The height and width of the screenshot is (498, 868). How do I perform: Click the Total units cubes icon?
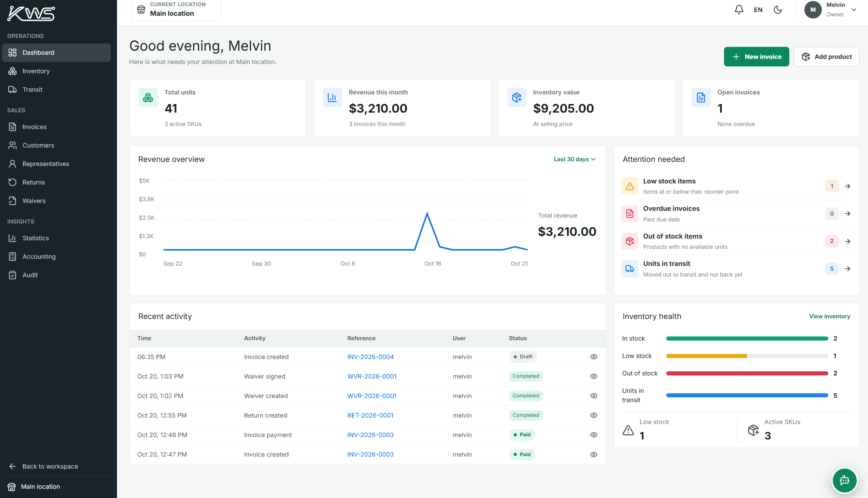click(x=148, y=98)
